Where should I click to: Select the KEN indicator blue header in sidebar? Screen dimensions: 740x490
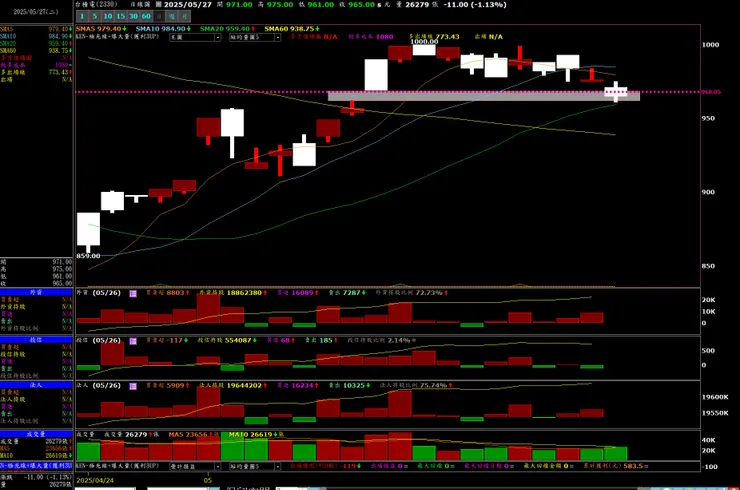click(x=36, y=465)
